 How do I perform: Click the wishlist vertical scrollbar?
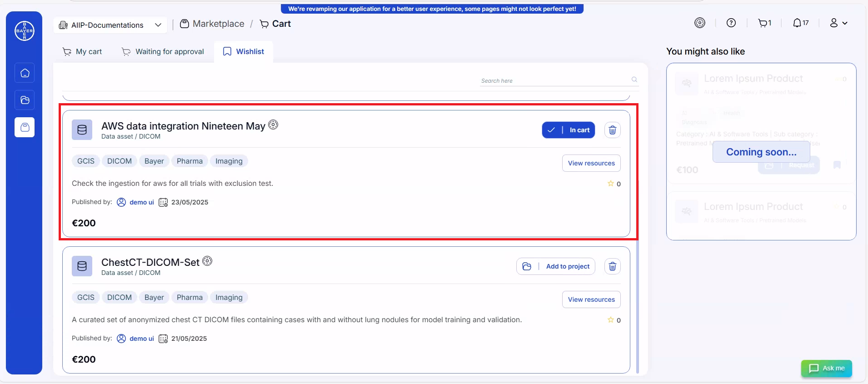[638, 307]
